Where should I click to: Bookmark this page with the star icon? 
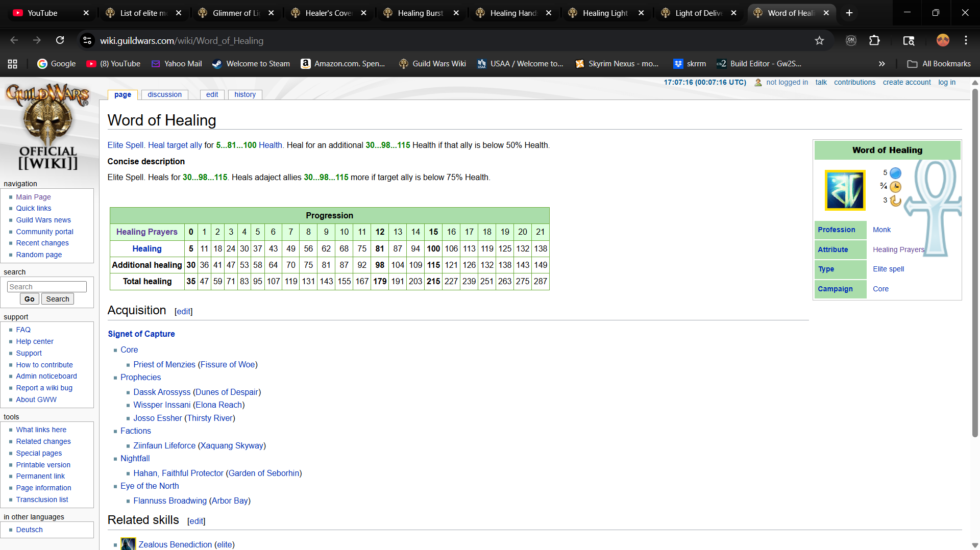coord(819,40)
